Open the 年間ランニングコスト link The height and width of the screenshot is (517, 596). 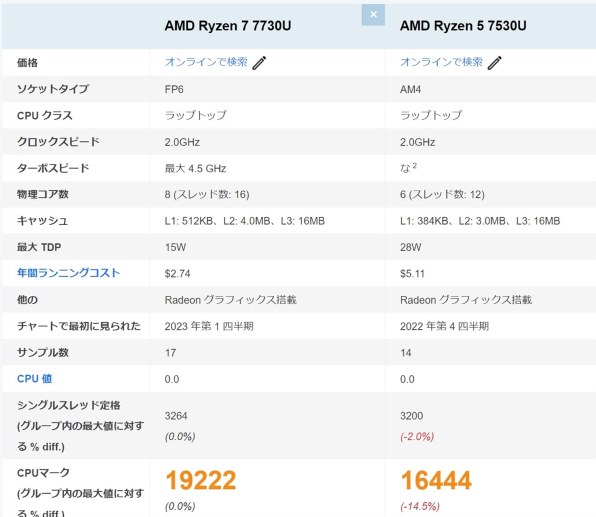coord(68,273)
